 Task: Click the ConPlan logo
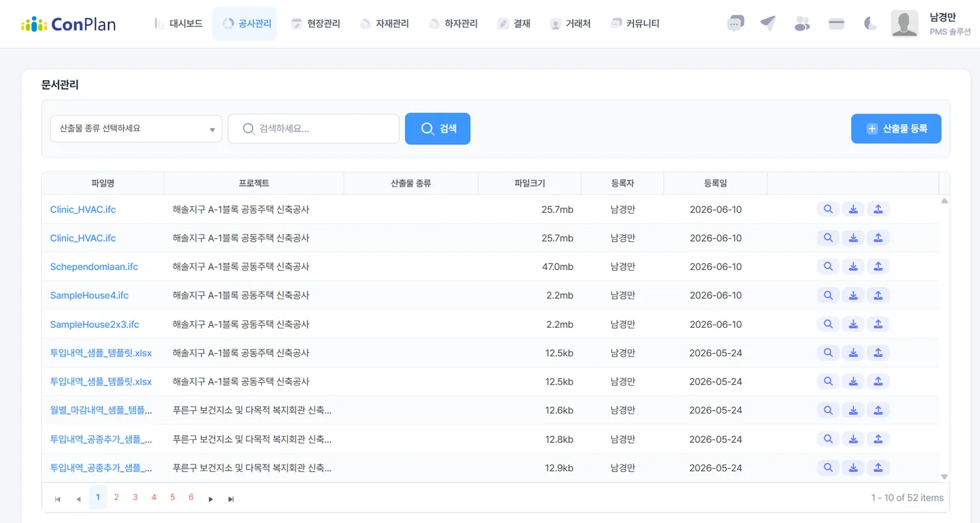(x=69, y=24)
